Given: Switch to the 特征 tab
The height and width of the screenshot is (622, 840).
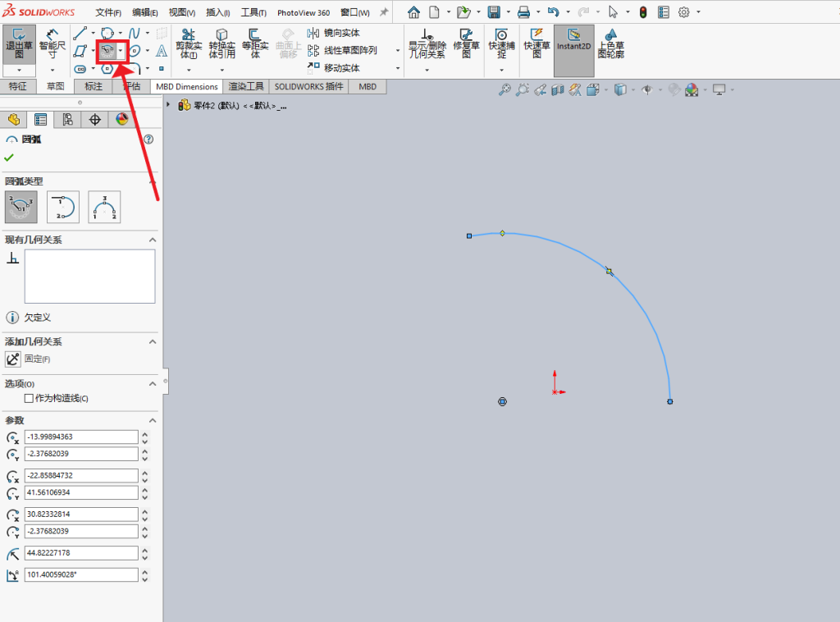Looking at the screenshot, I should (18, 86).
